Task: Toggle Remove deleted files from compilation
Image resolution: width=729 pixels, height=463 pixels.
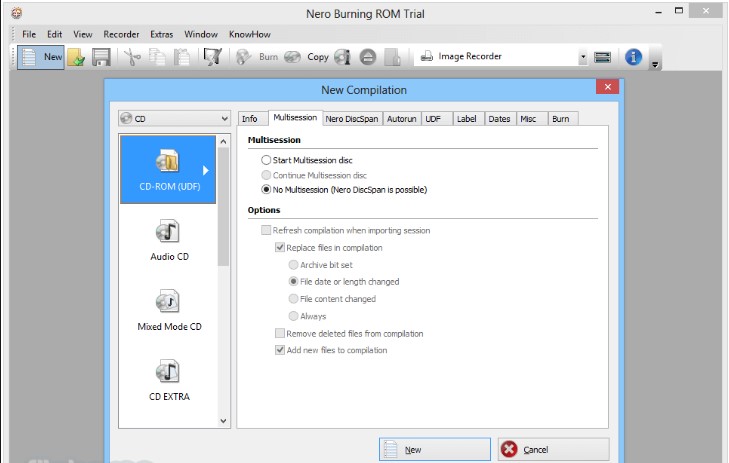Action: click(349, 333)
